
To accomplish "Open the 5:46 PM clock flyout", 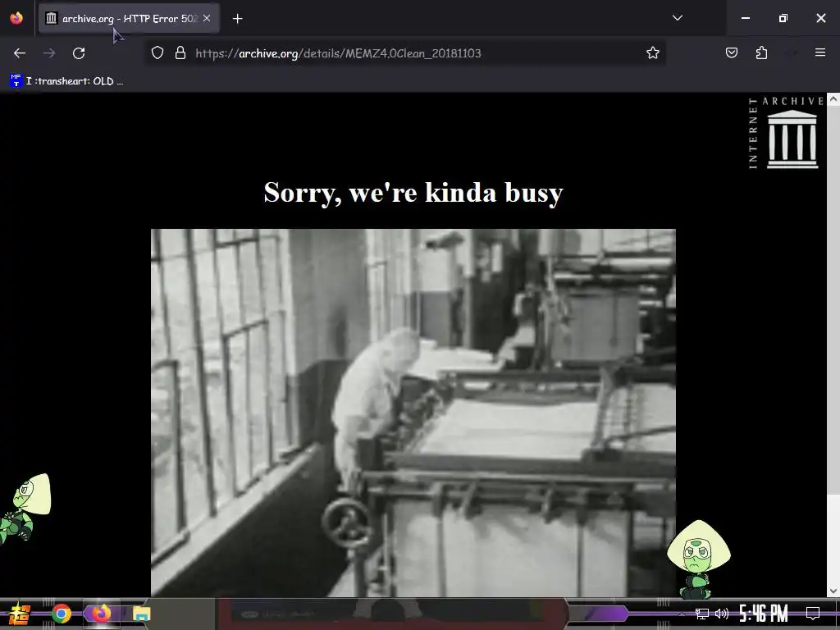I will pyautogui.click(x=764, y=614).
